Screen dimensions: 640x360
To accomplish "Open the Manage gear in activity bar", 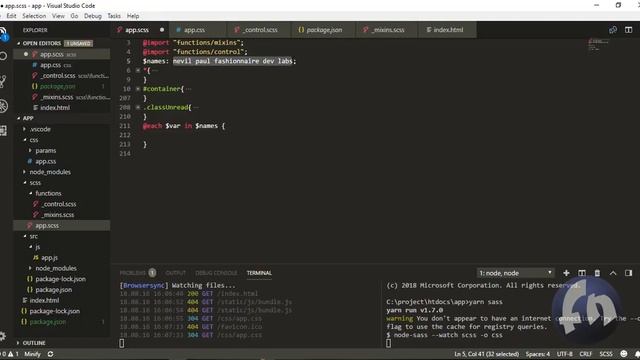I will coord(3,336).
